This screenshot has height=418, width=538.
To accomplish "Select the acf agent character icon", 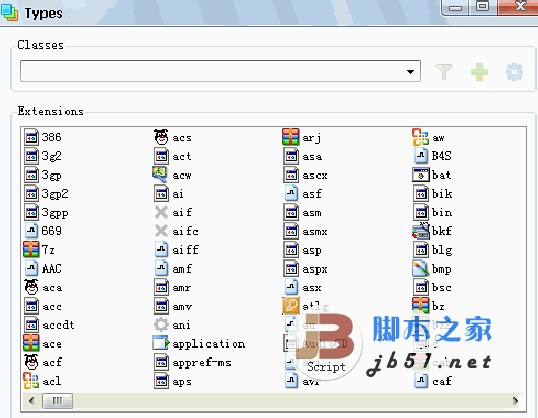I will 31,362.
